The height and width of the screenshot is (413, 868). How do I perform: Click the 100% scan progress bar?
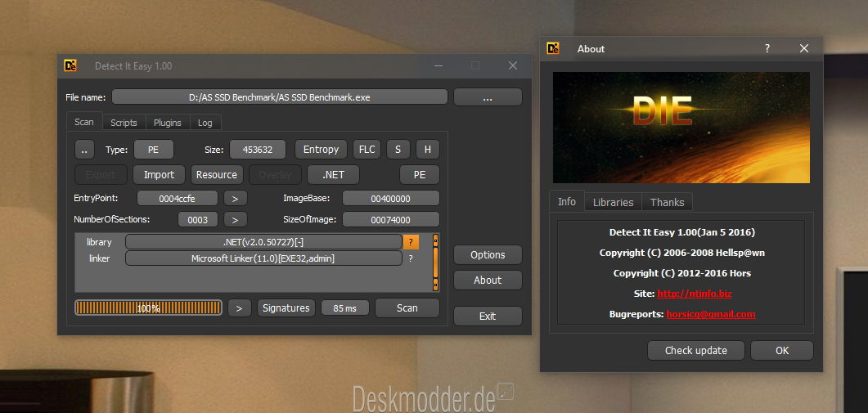pyautogui.click(x=148, y=308)
